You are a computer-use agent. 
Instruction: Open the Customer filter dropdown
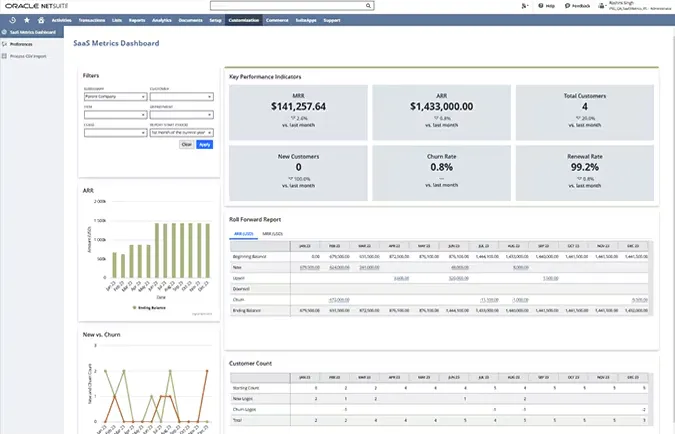tap(181, 97)
